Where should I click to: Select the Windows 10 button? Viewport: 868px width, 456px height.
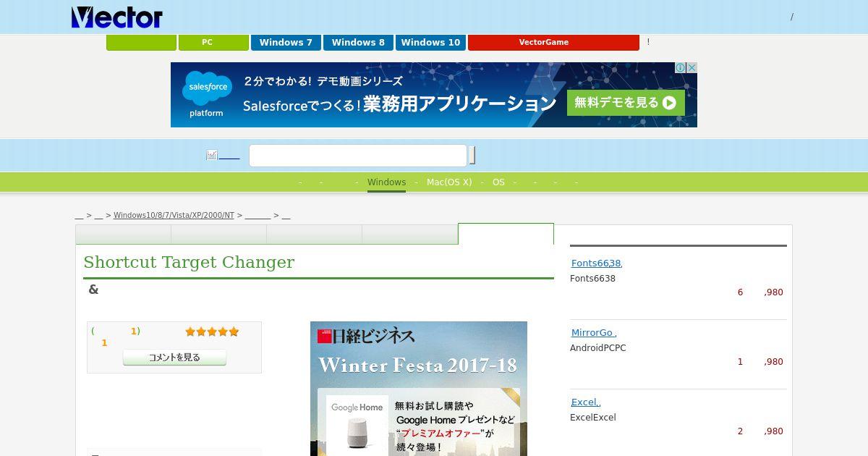point(430,42)
